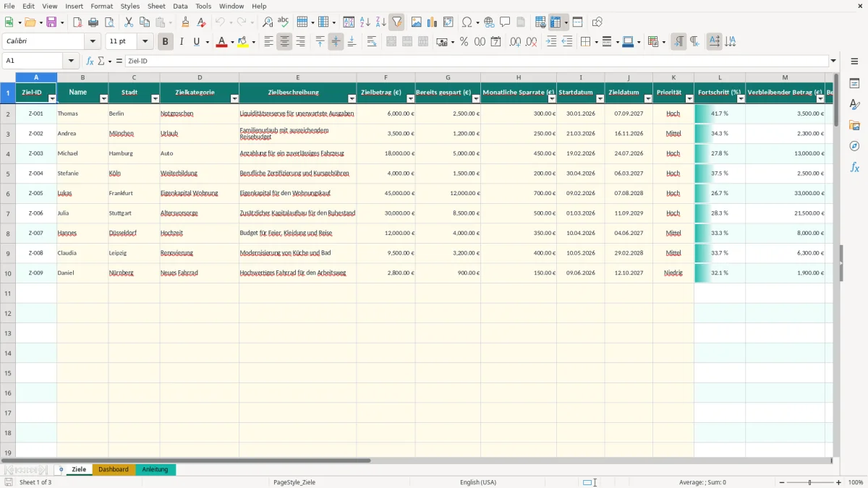Open the Name Box dropdown
The image size is (868, 488).
71,61
